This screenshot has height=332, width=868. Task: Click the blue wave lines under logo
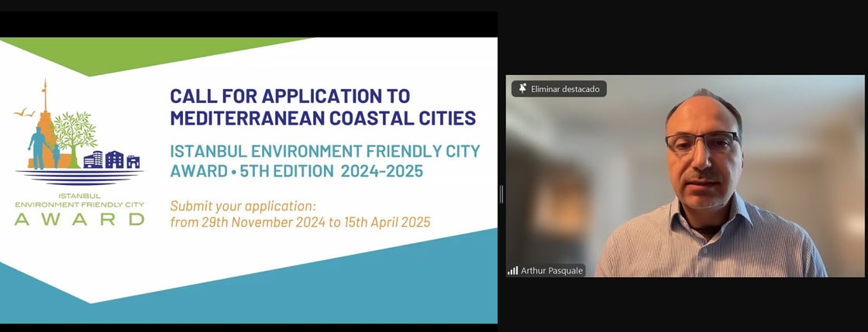click(79, 176)
